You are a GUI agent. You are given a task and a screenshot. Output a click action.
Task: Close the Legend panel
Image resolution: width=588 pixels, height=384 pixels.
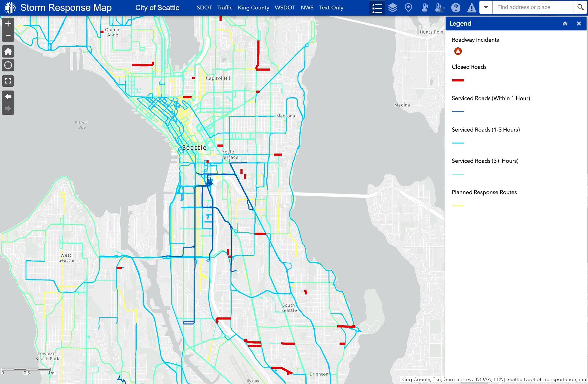(x=579, y=24)
